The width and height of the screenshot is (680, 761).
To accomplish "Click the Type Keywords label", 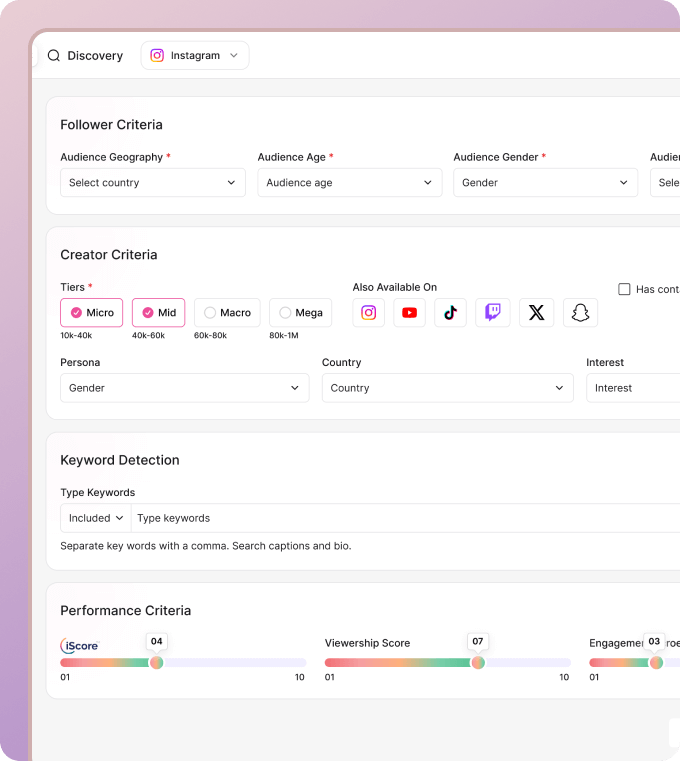I will point(98,493).
